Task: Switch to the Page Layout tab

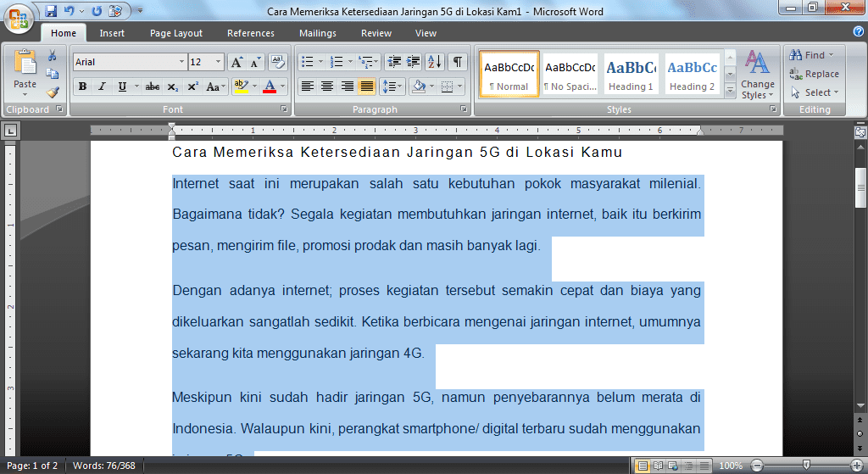Action: (176, 33)
